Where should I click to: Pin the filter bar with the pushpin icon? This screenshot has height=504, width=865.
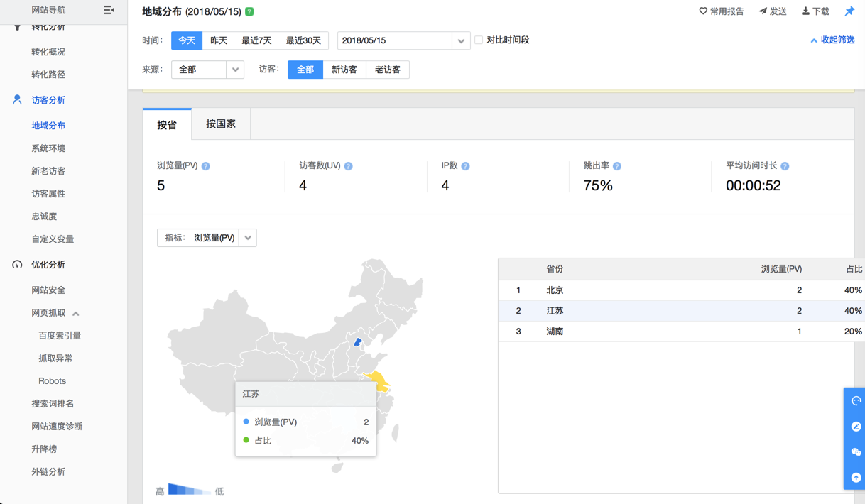(x=849, y=11)
